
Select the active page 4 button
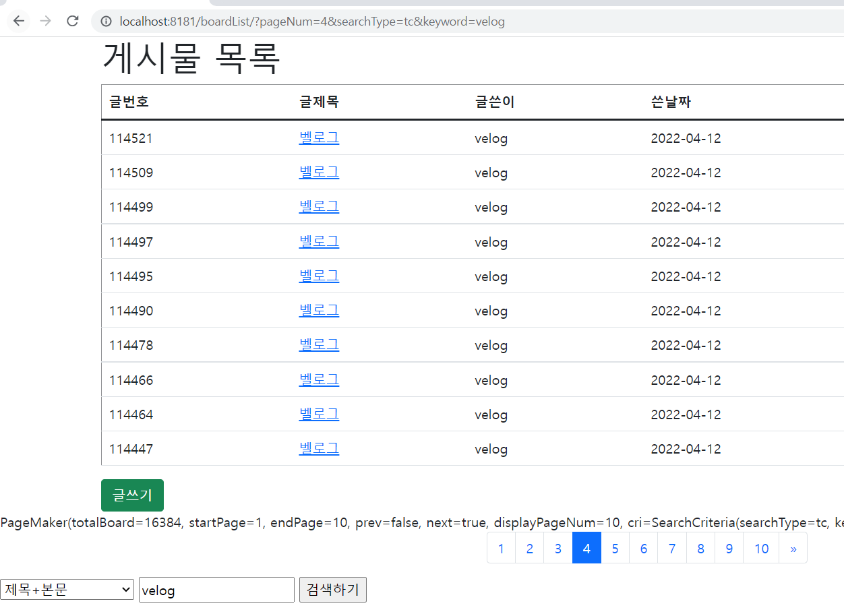click(586, 548)
